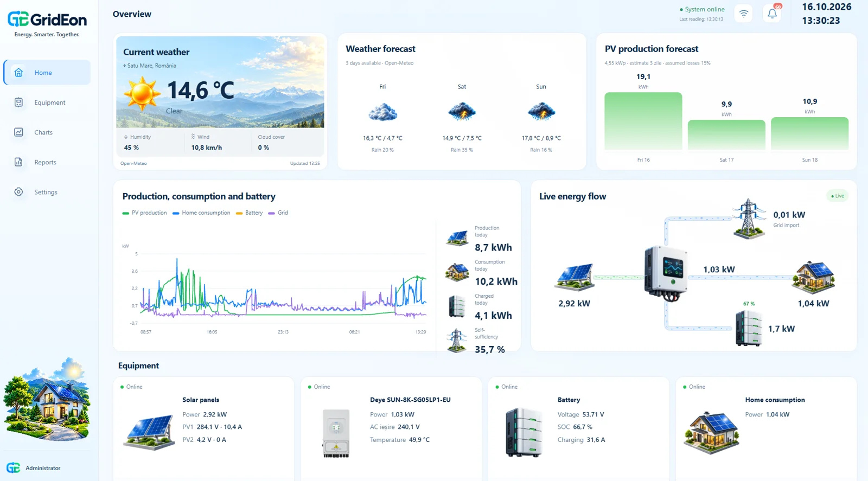
Task: Toggle the PV production chart series
Action: click(145, 213)
